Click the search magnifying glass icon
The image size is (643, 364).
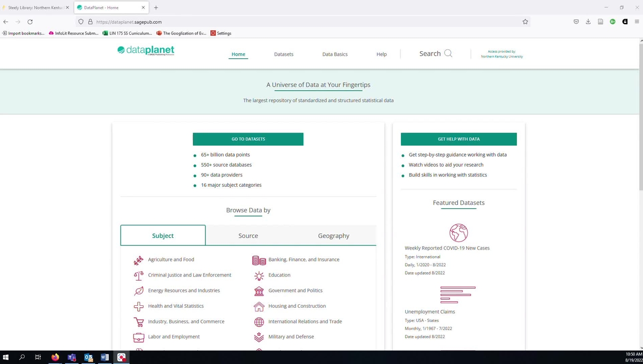(x=448, y=54)
